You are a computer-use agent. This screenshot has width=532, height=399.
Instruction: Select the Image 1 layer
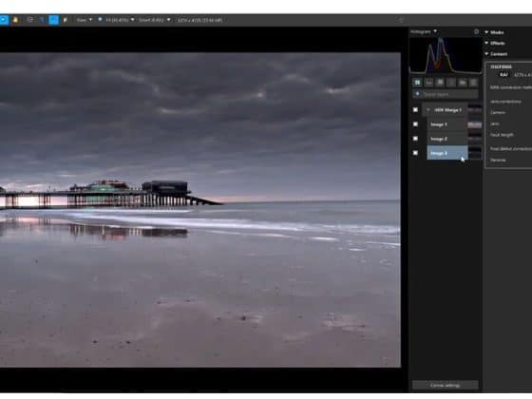(x=447, y=124)
